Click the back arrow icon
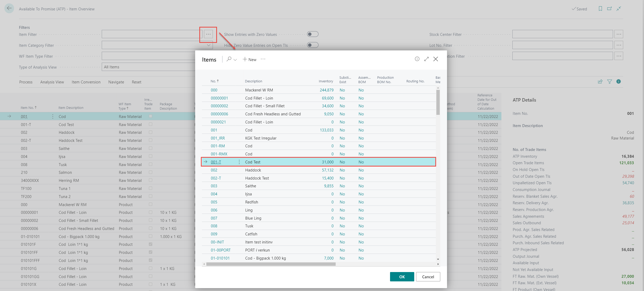 (9, 8)
